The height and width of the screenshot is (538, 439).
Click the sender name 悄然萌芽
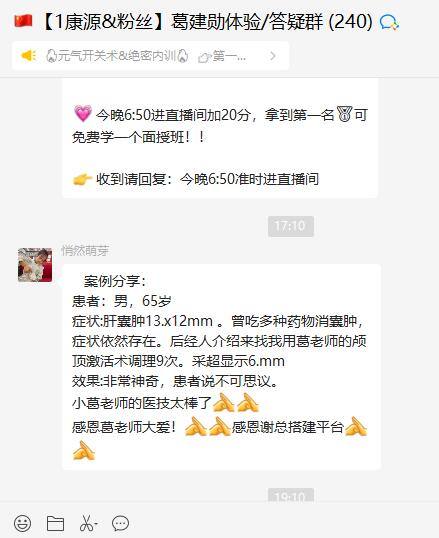click(x=85, y=251)
